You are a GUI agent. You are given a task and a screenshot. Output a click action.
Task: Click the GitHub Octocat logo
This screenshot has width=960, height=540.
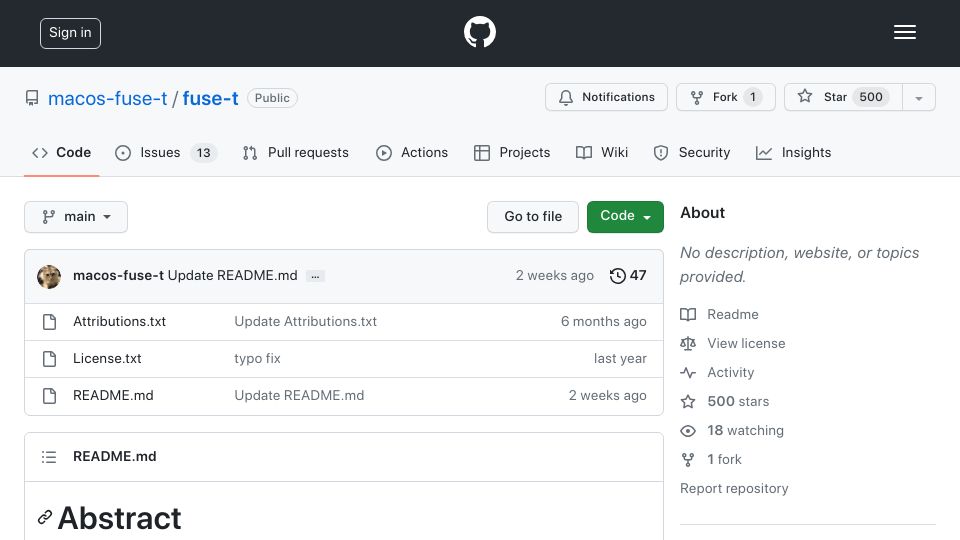[479, 32]
